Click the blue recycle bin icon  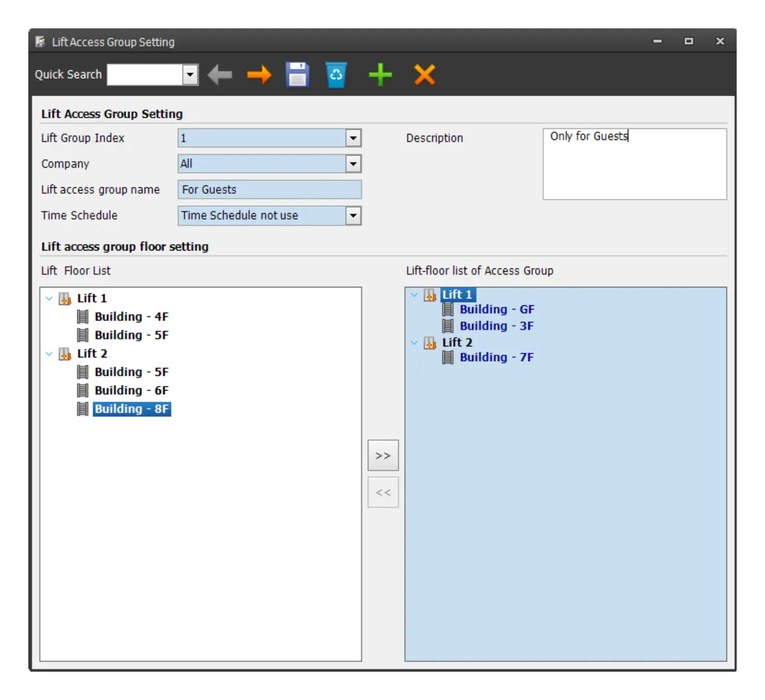[336, 75]
